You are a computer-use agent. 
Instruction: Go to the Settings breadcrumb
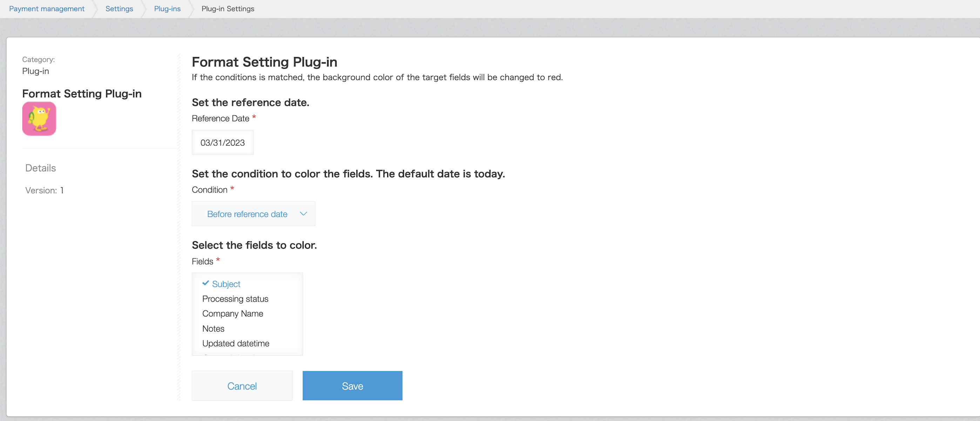pos(119,9)
